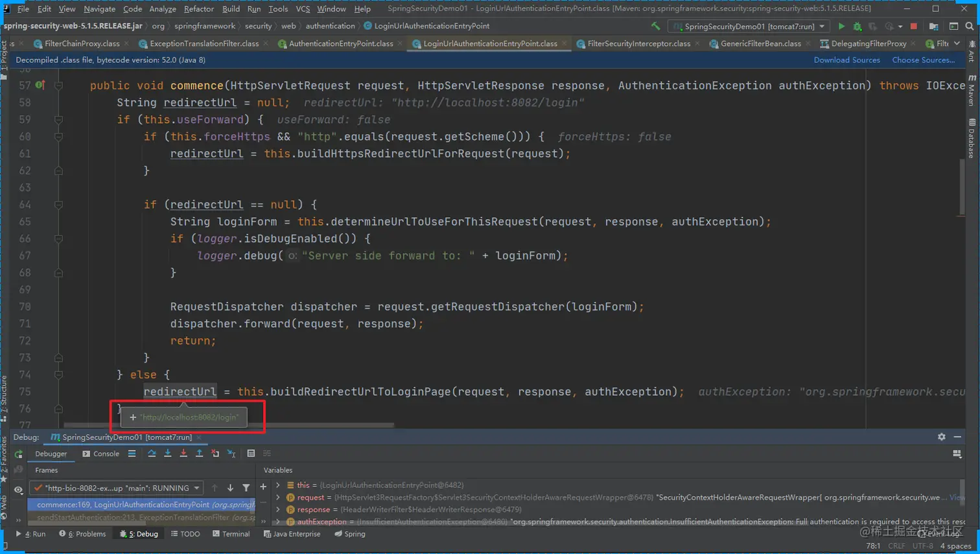Expand the 'response' variable node
The height and width of the screenshot is (554, 980).
[x=278, y=509]
